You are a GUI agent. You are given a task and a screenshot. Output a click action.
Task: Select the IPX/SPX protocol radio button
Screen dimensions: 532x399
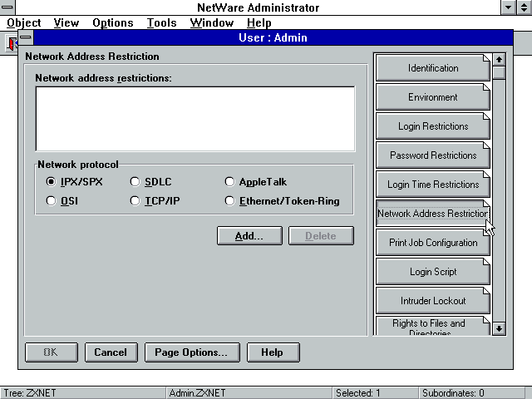(x=74, y=182)
